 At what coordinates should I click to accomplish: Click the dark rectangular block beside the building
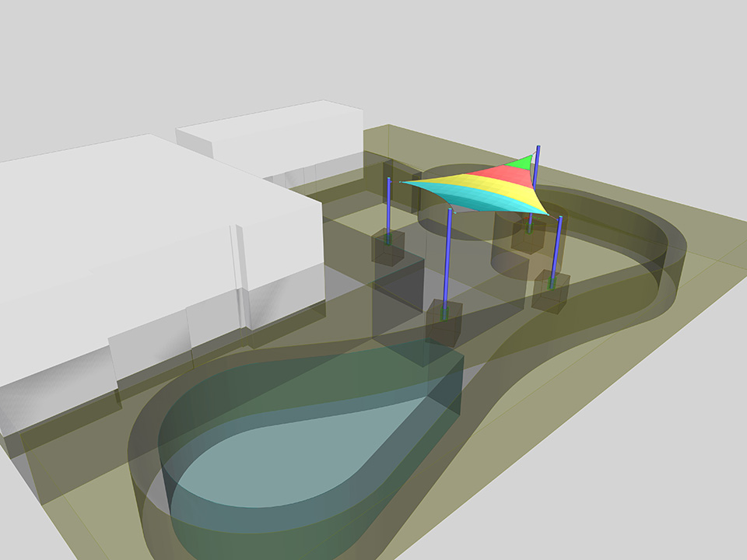(397, 296)
